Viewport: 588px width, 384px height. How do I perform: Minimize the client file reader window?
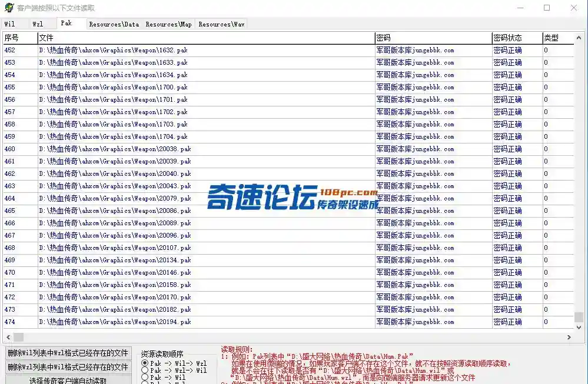[520, 8]
